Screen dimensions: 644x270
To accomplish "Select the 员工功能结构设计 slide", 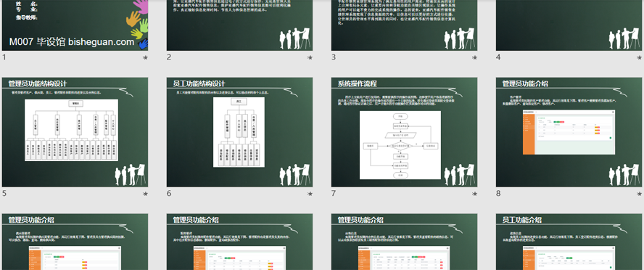I will 240,132.
